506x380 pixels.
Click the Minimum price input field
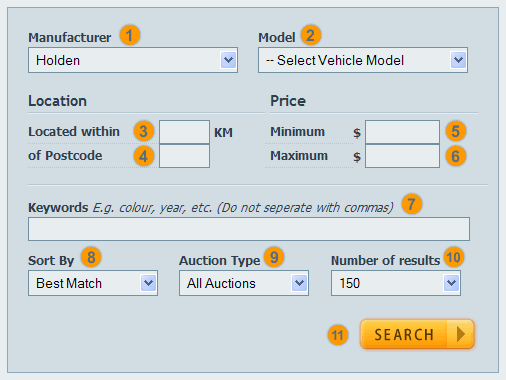coord(402,132)
